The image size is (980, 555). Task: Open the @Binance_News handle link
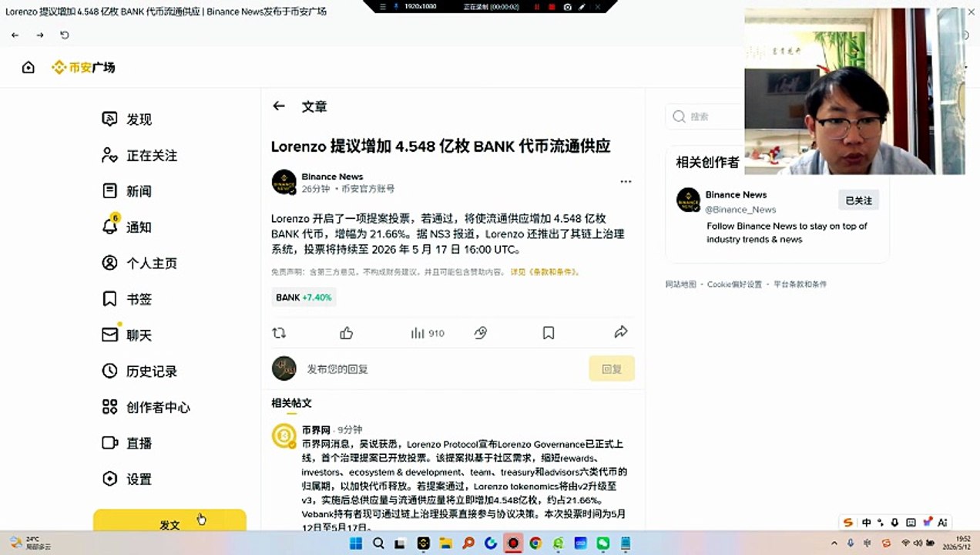coord(740,209)
